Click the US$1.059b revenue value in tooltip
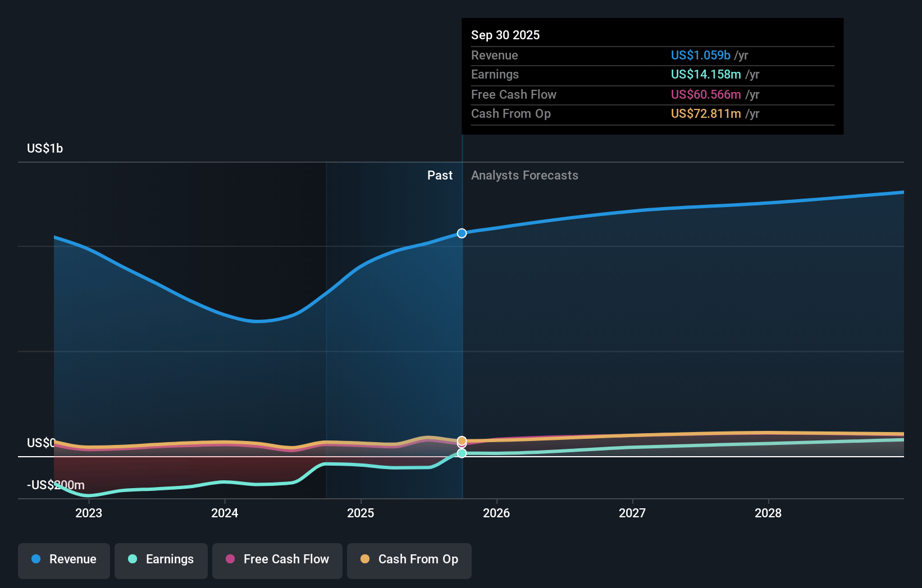This screenshot has height=588, width=922. click(700, 56)
